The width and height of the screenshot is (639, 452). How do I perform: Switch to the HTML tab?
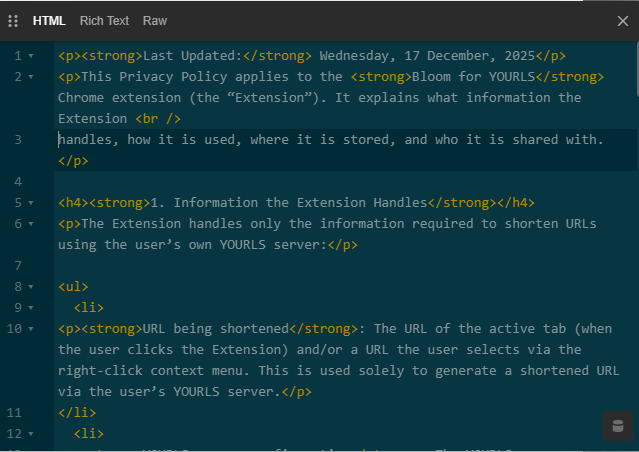(48, 20)
